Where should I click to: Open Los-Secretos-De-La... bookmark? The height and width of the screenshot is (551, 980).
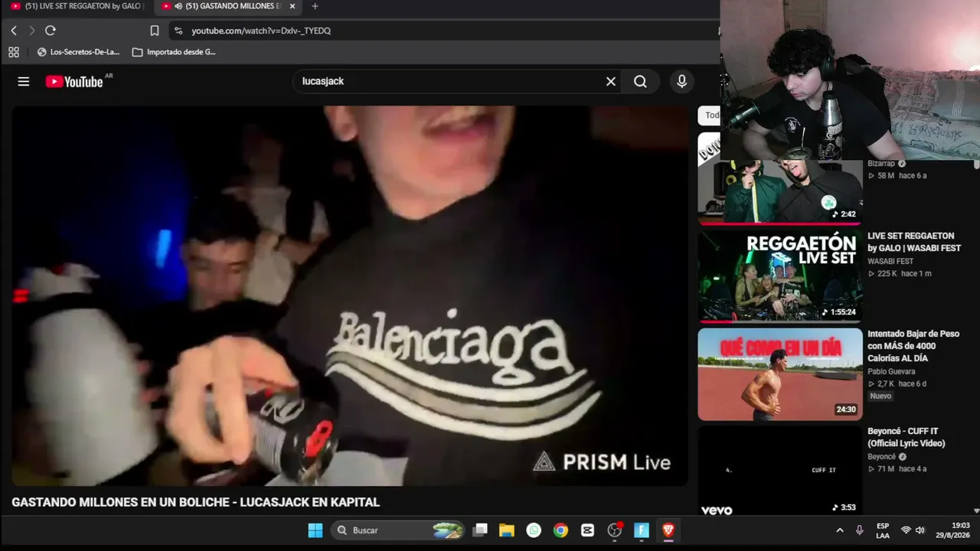78,52
